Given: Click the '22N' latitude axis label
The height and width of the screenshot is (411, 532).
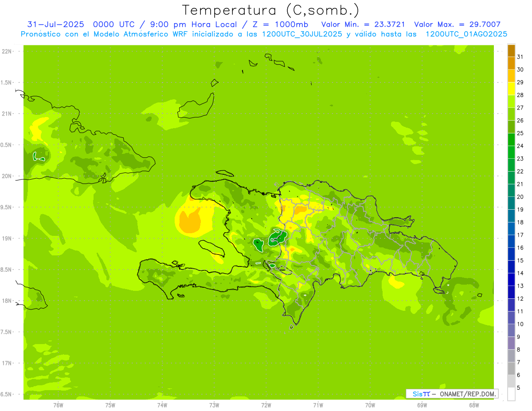Looking at the screenshot, I should [x=7, y=51].
